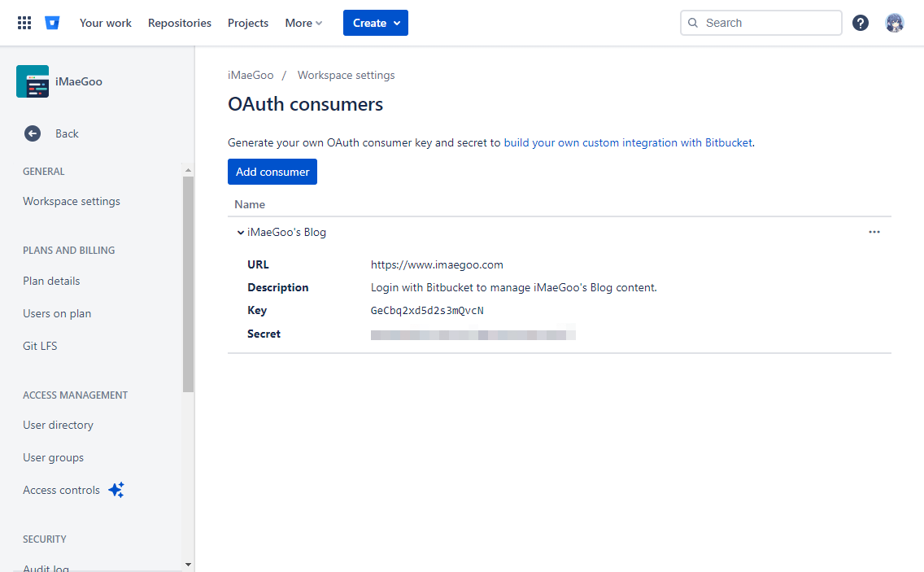Open Workspace settings in the sidebar

(x=72, y=201)
